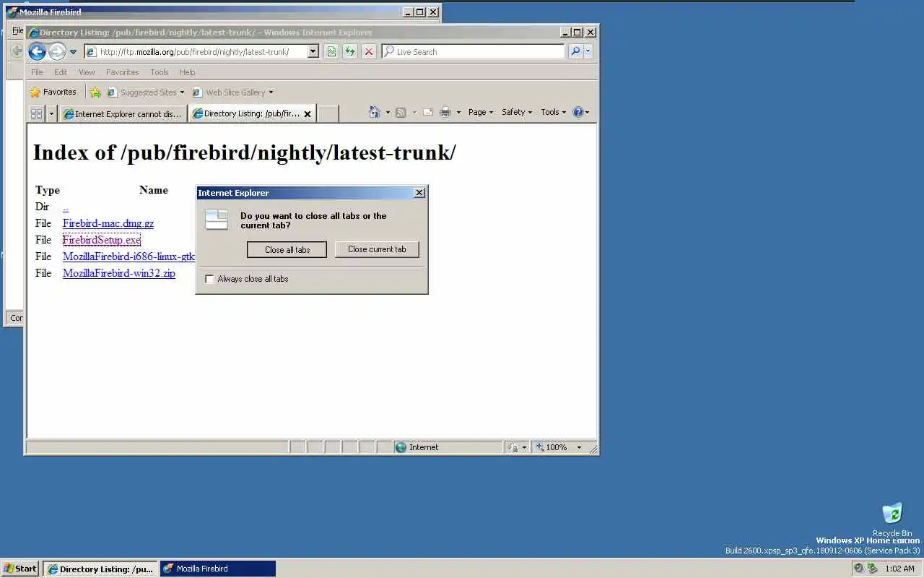Click the FirebirdSetup.exe link
The height and width of the screenshot is (578, 924).
102,240
